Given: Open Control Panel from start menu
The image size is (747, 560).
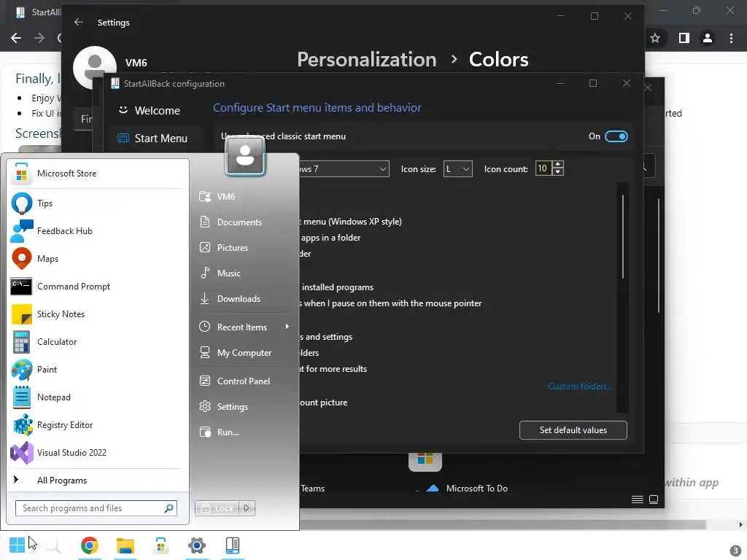Looking at the screenshot, I should click(244, 381).
